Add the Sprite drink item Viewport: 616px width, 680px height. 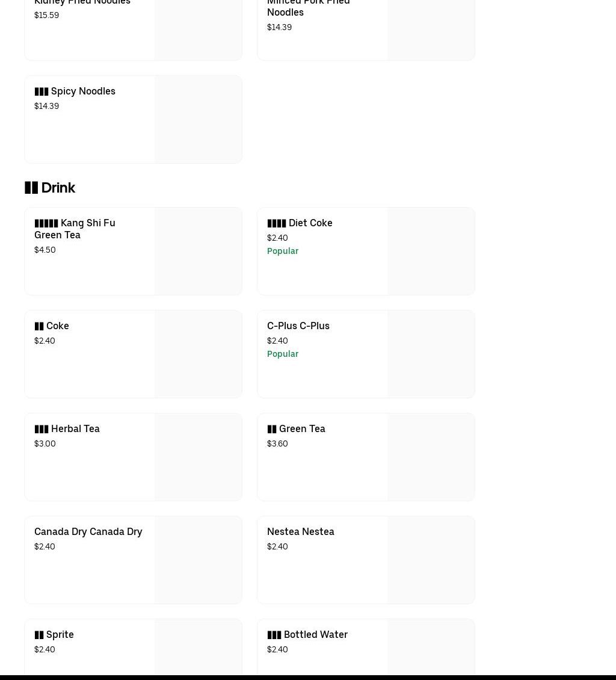tap(54, 635)
